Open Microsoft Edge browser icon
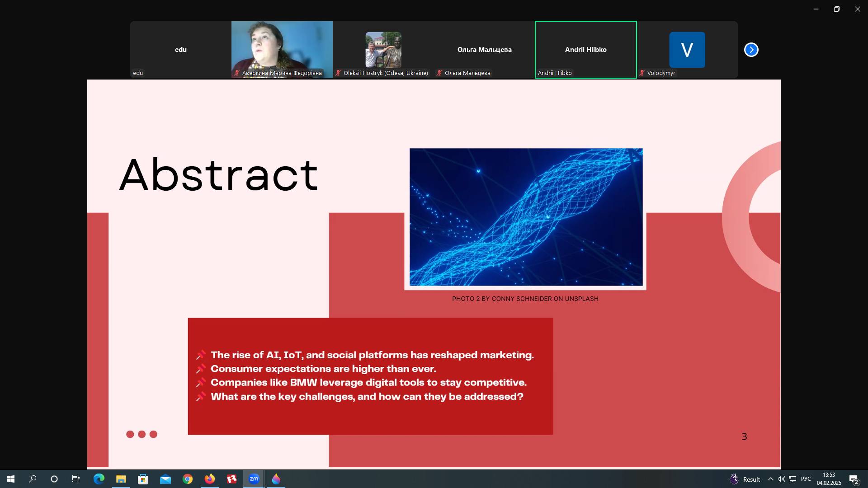The image size is (868, 488). tap(99, 479)
